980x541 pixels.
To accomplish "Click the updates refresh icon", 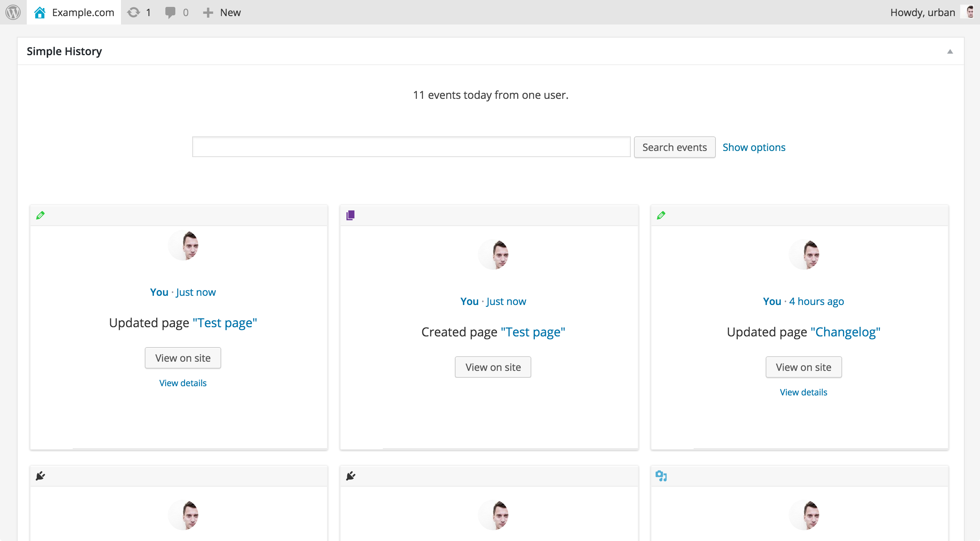I will (x=134, y=12).
